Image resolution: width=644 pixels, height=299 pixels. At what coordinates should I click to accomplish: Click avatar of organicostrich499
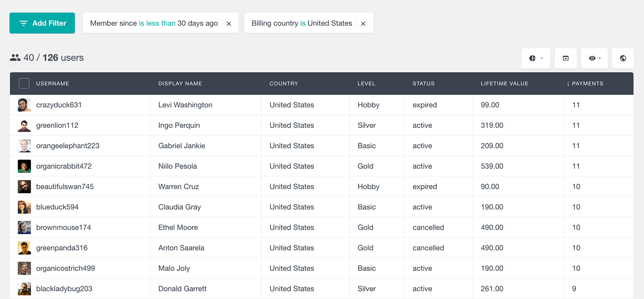[24, 268]
